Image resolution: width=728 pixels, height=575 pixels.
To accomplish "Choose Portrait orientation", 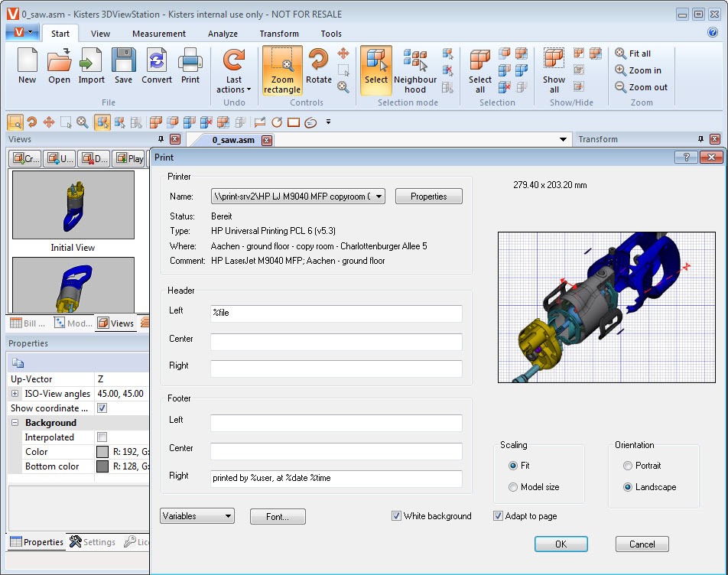I will (x=628, y=466).
